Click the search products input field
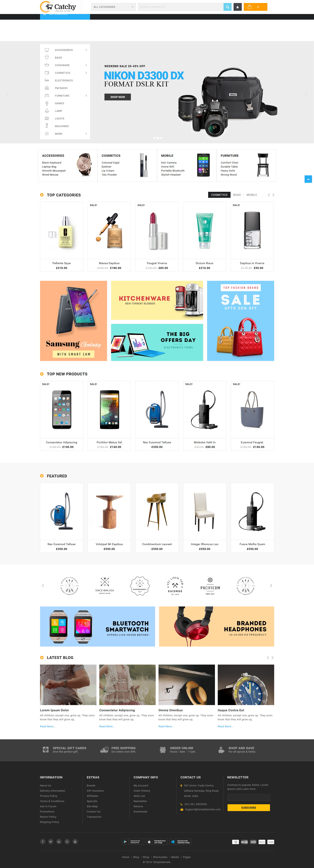Viewport: 314px width, 868px height. tap(180, 7)
